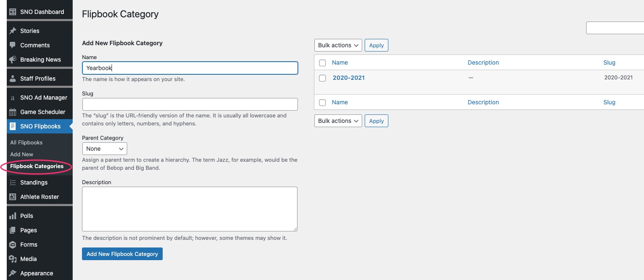644x280 pixels.
Task: Click the Description text area
Action: coord(190,209)
